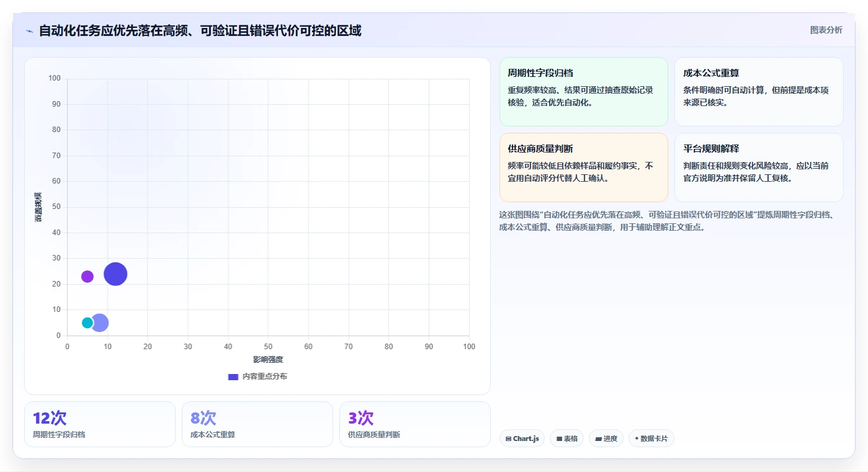Image resolution: width=868 pixels, height=472 pixels.
Task: Open the 供应商质量判断 orange card
Action: [x=583, y=167]
